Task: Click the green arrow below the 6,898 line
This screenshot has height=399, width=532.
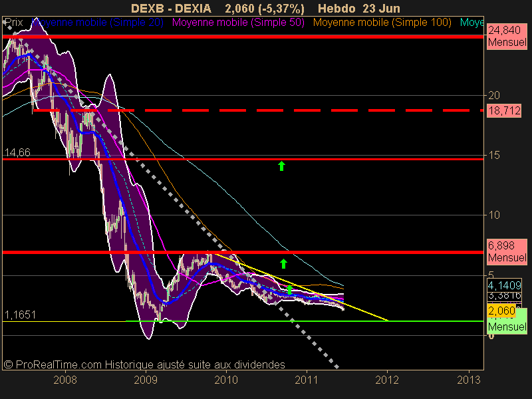Action: [283, 263]
